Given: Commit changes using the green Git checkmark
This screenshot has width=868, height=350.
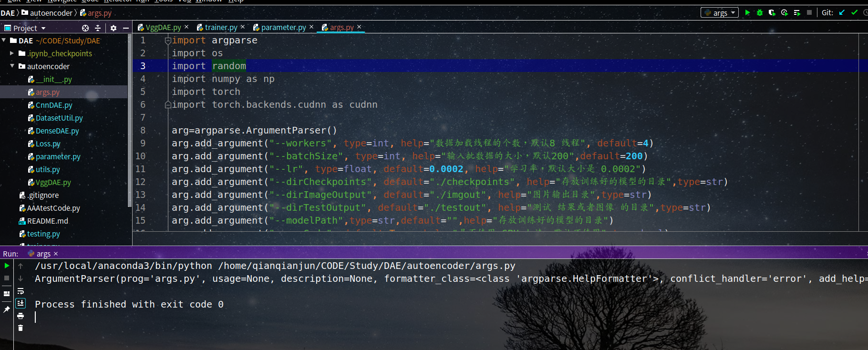Looking at the screenshot, I should [854, 13].
